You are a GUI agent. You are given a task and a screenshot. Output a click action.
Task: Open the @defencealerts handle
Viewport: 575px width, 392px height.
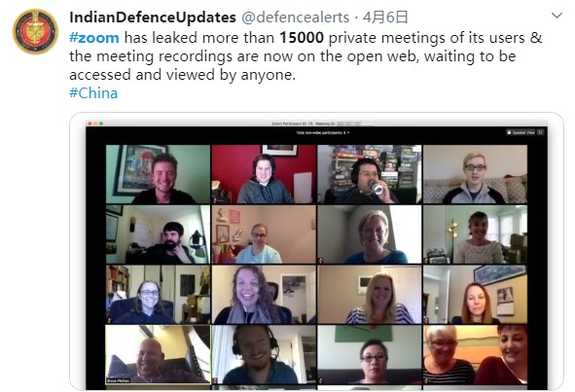(x=295, y=18)
